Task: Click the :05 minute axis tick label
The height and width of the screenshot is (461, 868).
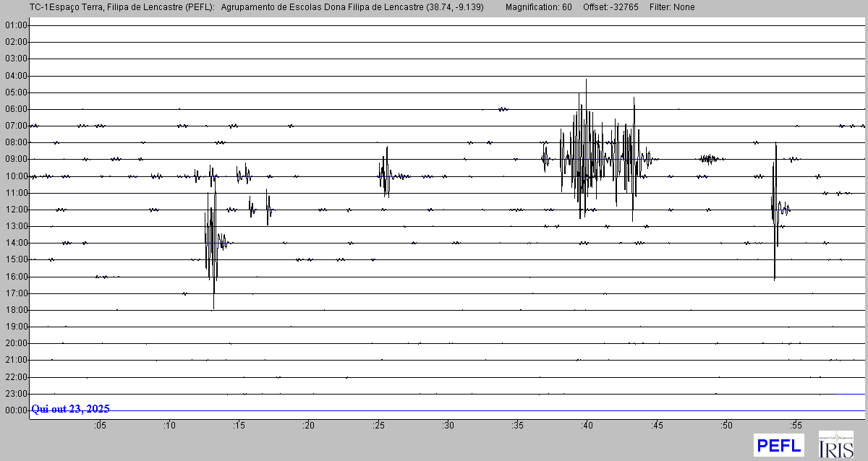Action: [x=100, y=426]
